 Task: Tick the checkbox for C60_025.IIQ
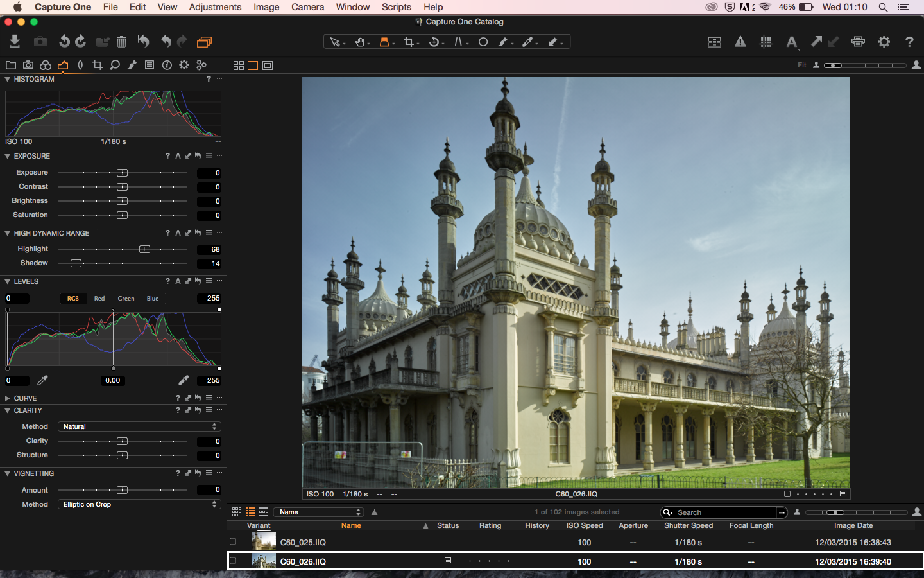[x=233, y=542]
